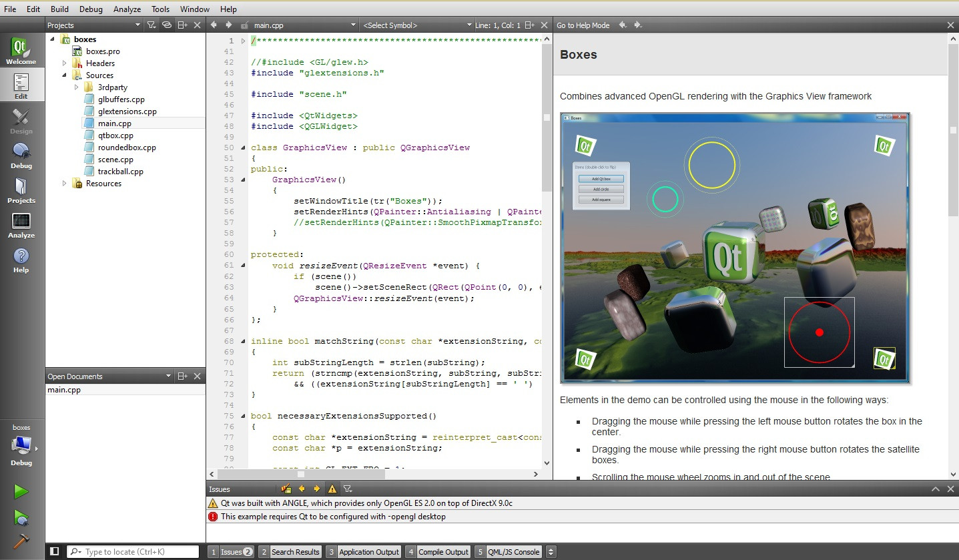Image resolution: width=959 pixels, height=560 pixels.
Task: Open the Build menu
Action: tap(59, 9)
